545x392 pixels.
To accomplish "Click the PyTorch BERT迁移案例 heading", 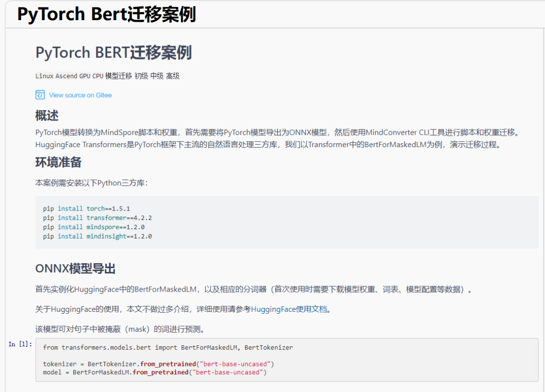I will tap(114, 53).
